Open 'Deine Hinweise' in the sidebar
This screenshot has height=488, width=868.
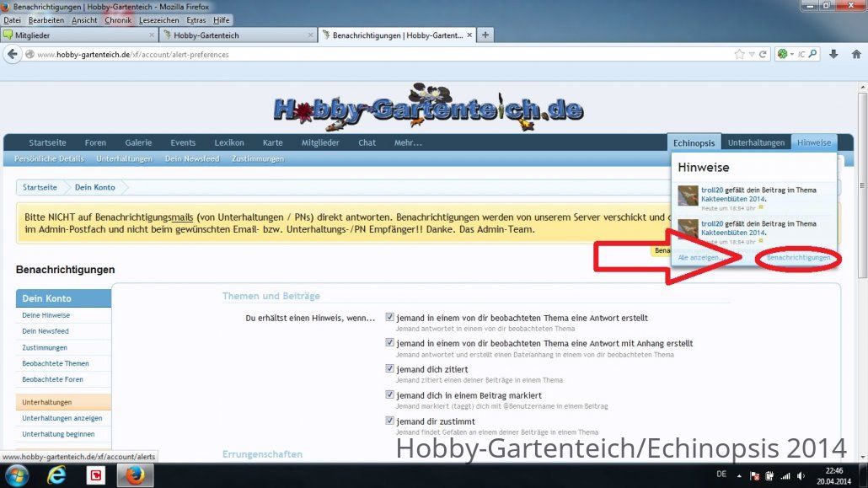coord(46,315)
